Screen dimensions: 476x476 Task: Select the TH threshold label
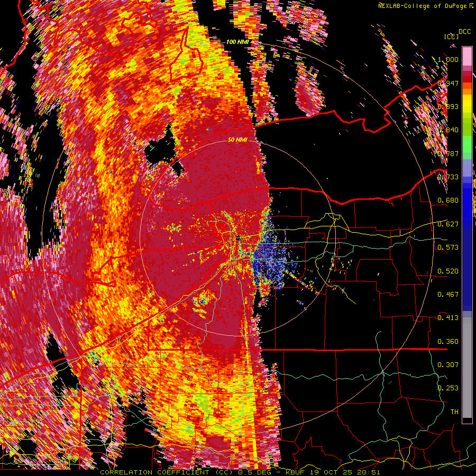pos(454,412)
